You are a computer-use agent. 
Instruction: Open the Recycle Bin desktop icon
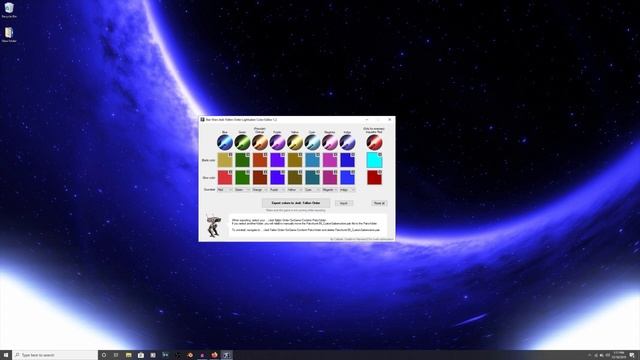point(9,10)
